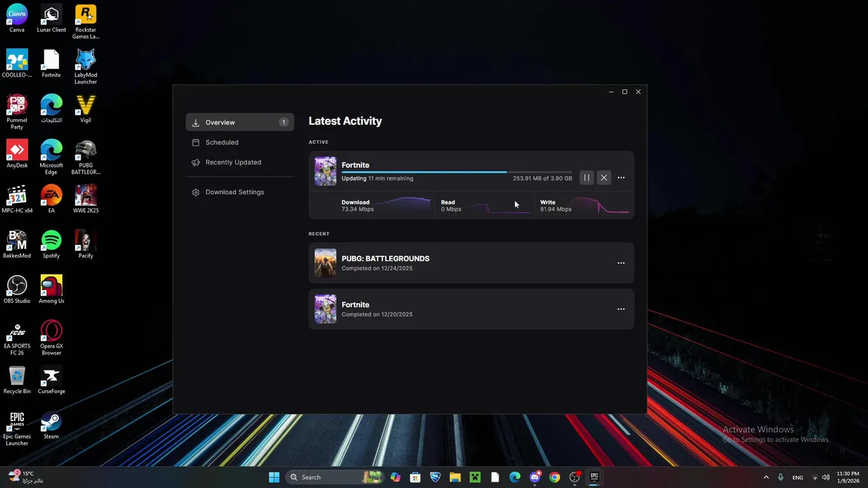Select the CurseForge desktop shortcut
The image size is (868, 488).
pos(52,380)
